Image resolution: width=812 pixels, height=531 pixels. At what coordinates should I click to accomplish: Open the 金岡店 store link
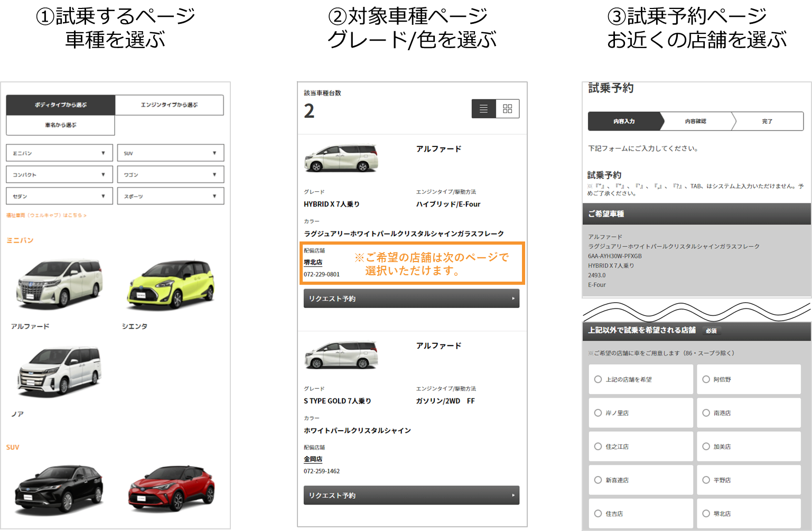click(x=313, y=459)
